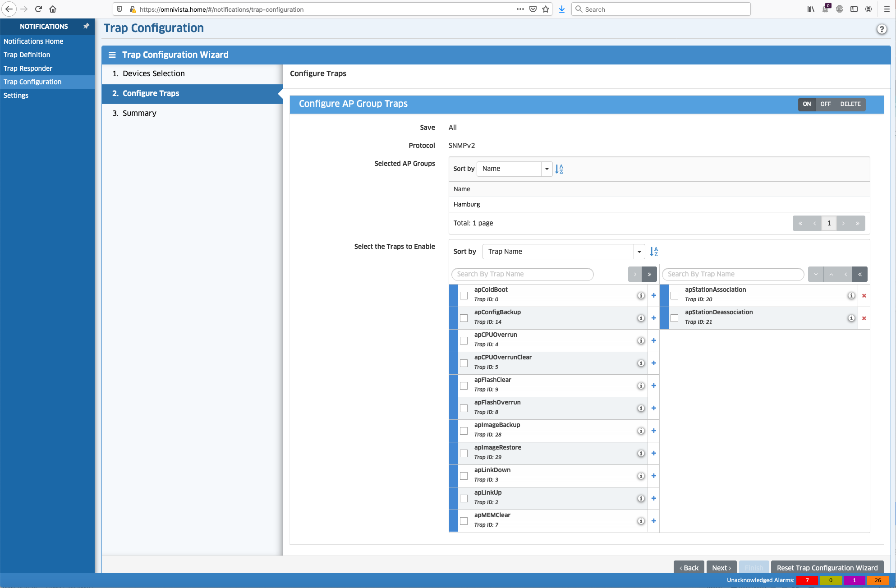The width and height of the screenshot is (896, 588).
Task: Click the help question mark icon
Action: pyautogui.click(x=882, y=29)
